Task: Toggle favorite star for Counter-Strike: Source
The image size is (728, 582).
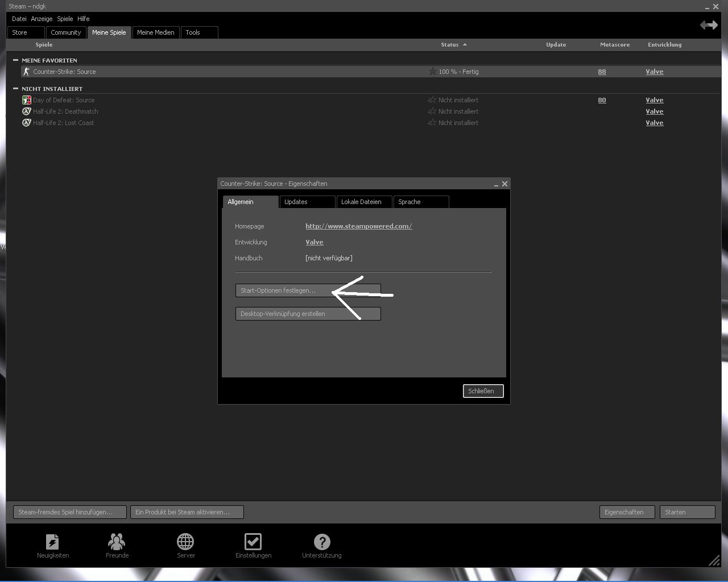Action: pyautogui.click(x=432, y=72)
